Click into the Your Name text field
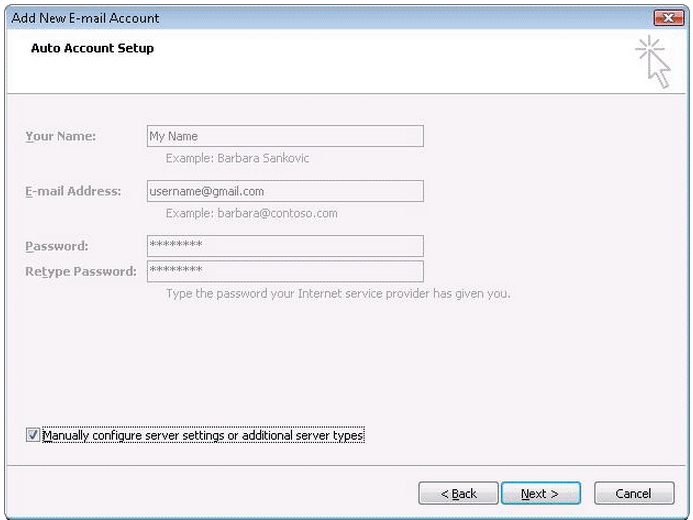This screenshot has width=693, height=520. coord(285,136)
